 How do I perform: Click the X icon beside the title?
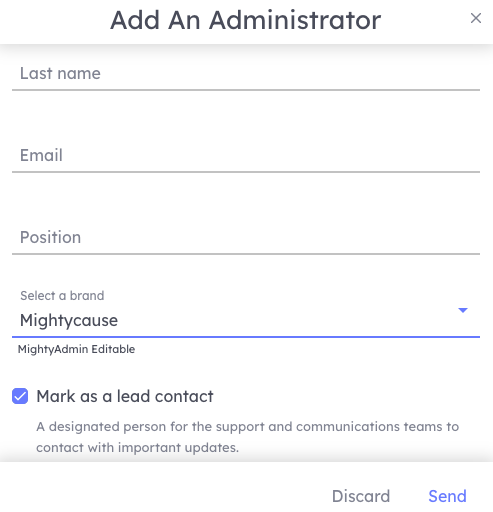coord(476,18)
